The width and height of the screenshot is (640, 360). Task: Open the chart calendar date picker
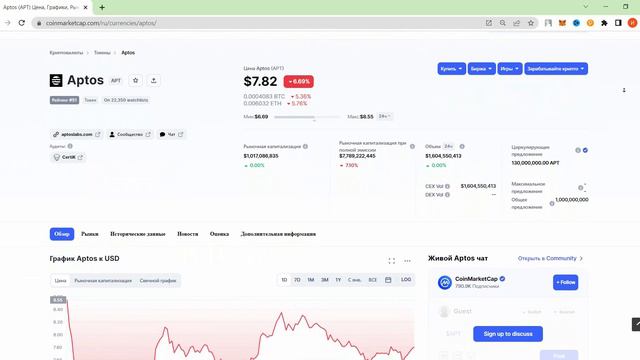click(x=388, y=280)
